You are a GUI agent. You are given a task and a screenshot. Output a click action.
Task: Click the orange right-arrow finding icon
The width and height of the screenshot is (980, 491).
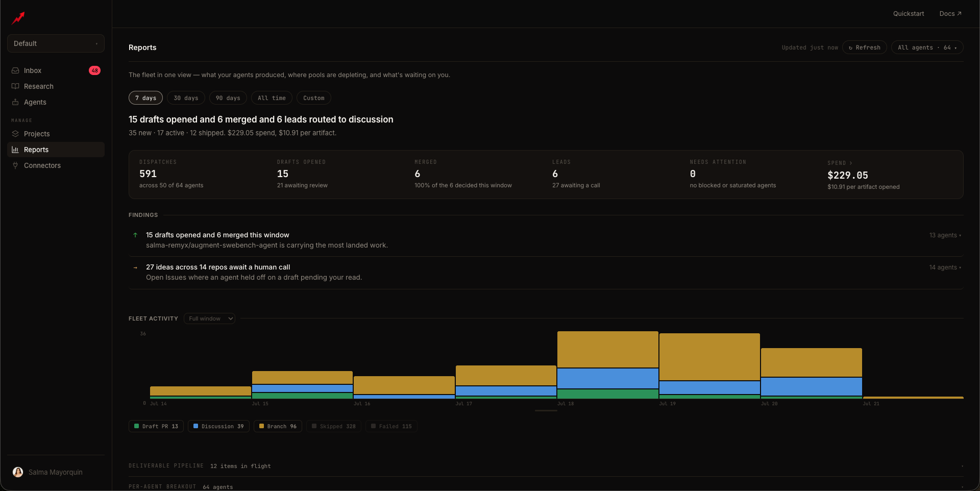click(x=135, y=267)
